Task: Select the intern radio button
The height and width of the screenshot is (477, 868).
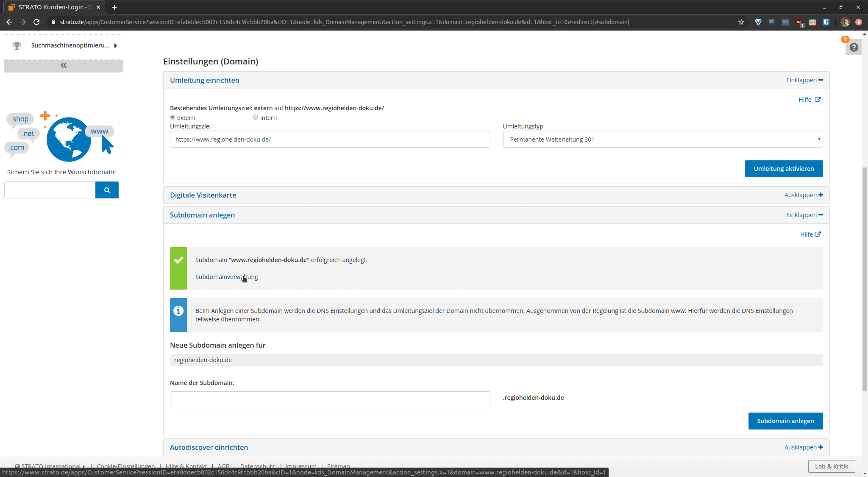Action: point(256,117)
